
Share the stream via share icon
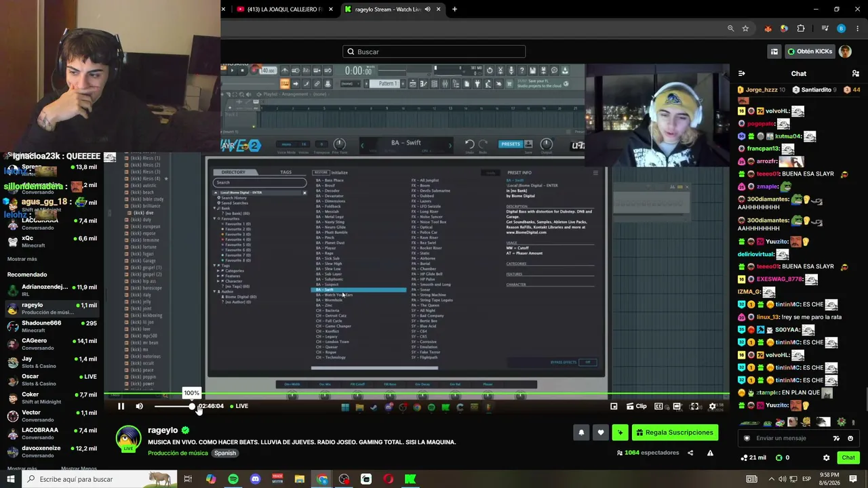point(690,453)
